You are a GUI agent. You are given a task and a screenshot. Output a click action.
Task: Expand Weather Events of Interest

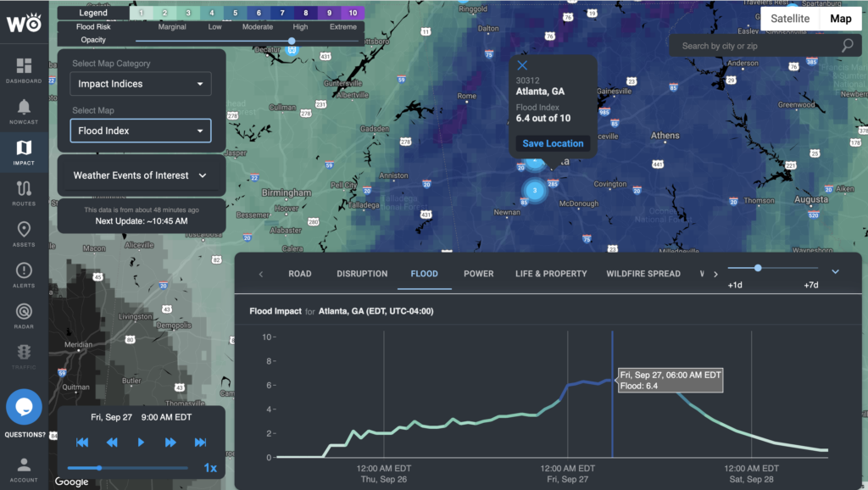141,175
